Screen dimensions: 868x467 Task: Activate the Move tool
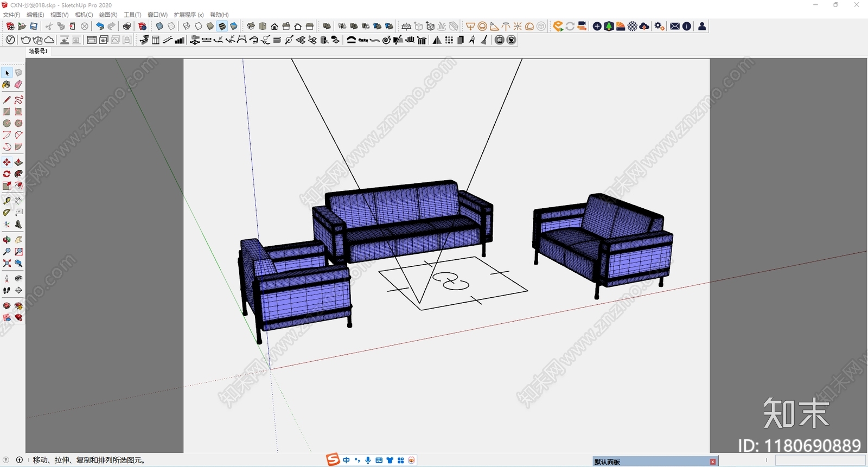[7, 162]
